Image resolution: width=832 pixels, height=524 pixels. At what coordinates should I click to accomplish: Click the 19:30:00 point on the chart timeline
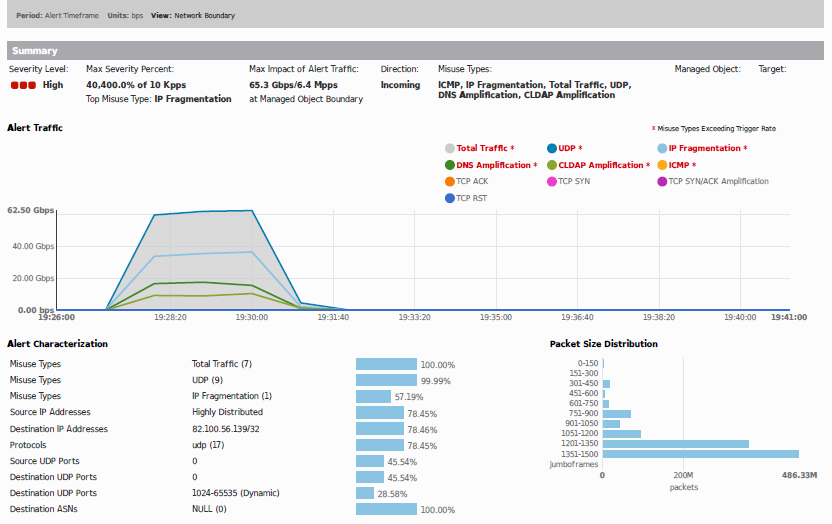(x=251, y=316)
